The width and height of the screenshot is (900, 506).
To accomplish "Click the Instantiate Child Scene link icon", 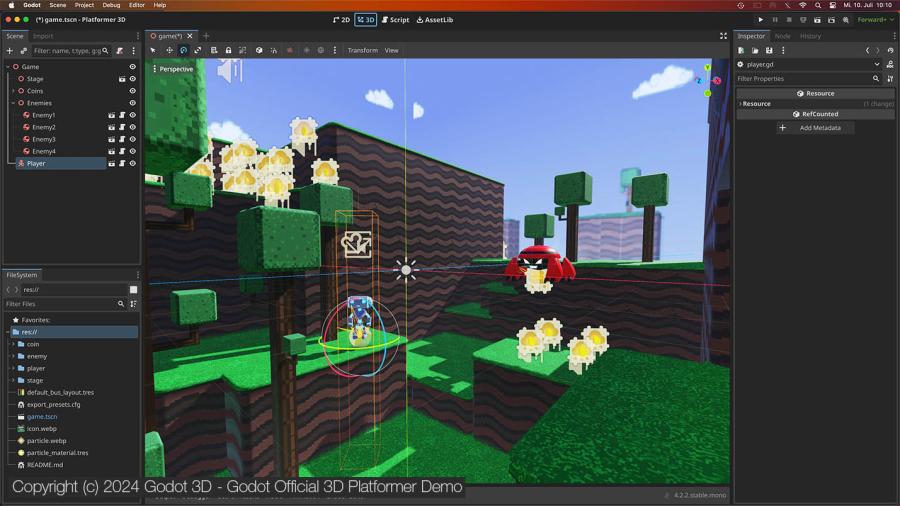I will pos(24,51).
